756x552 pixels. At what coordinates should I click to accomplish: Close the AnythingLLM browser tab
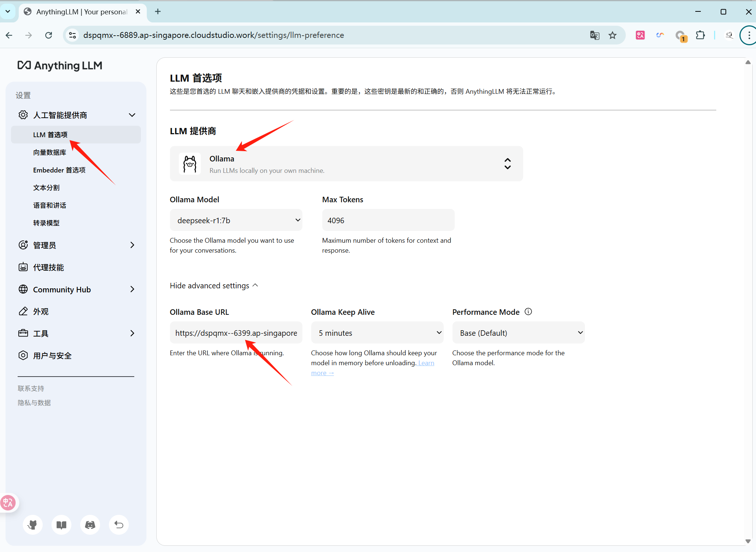tap(138, 11)
